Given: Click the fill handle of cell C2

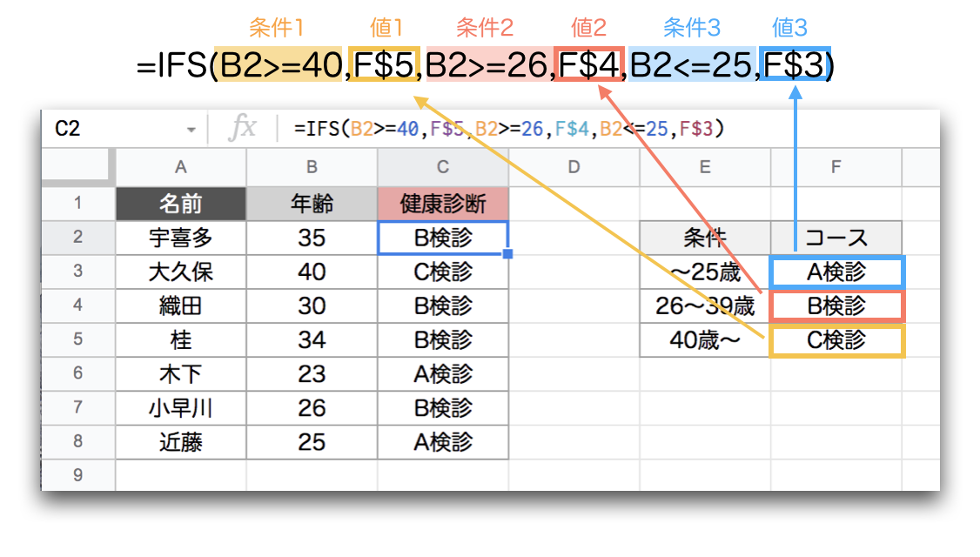Looking at the screenshot, I should [x=507, y=254].
